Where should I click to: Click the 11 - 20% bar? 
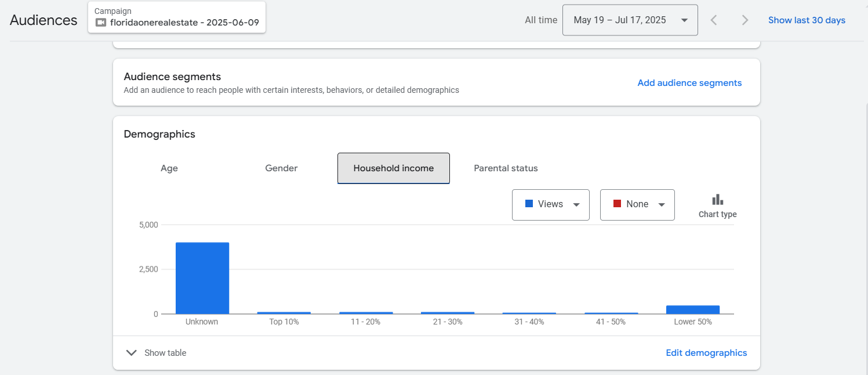366,313
